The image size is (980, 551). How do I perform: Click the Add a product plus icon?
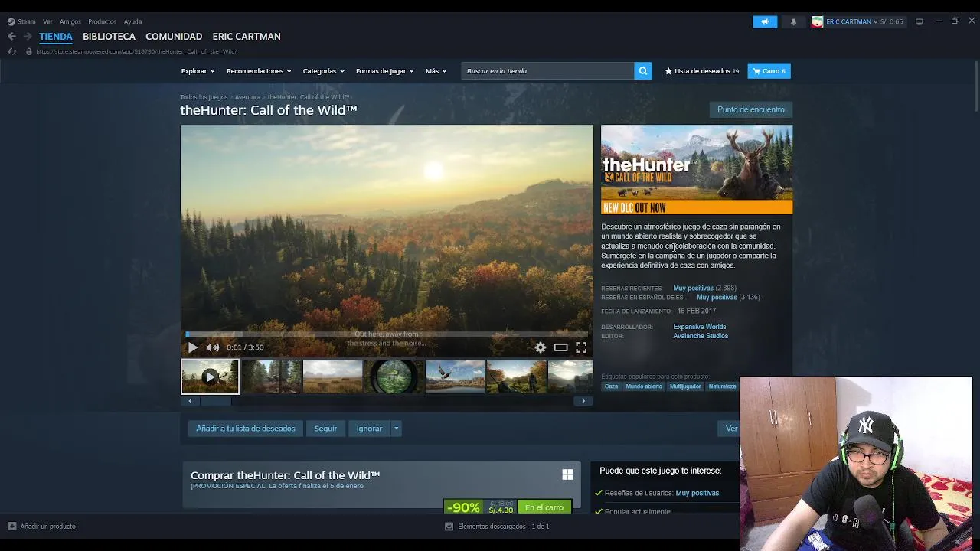[x=11, y=527]
